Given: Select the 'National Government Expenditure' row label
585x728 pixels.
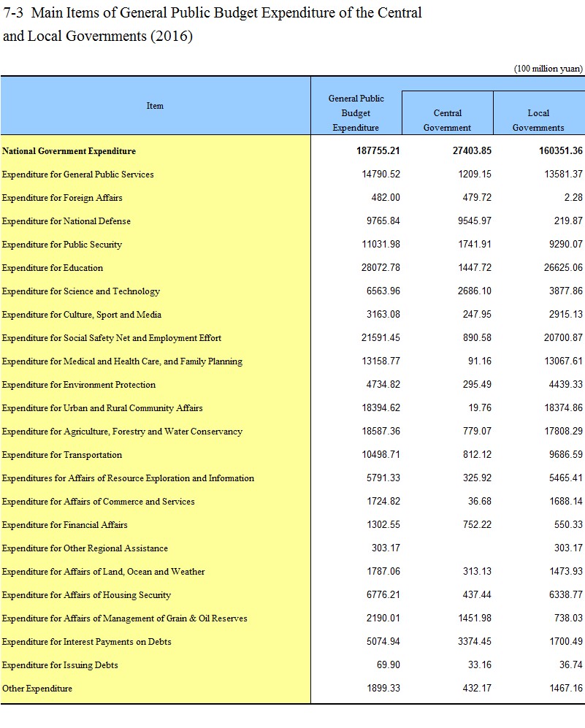Looking at the screenshot, I should point(69,151).
